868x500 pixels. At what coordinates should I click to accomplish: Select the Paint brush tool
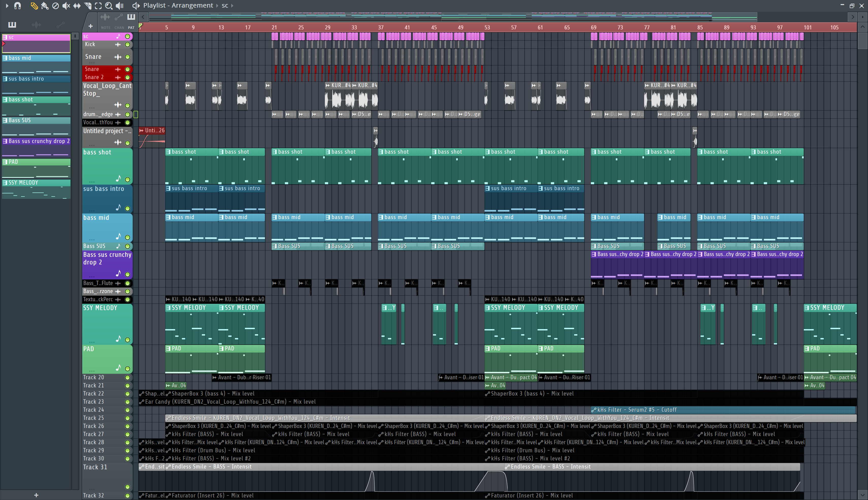point(45,6)
